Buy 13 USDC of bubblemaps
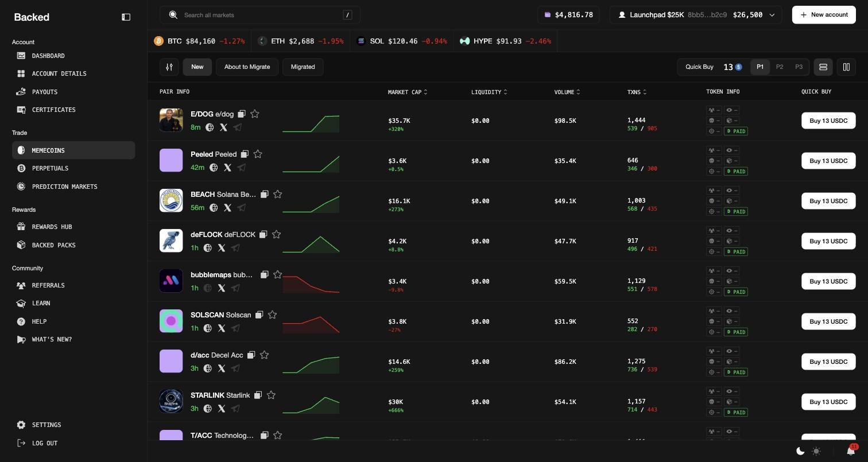This screenshot has height=462, width=868. (x=828, y=281)
